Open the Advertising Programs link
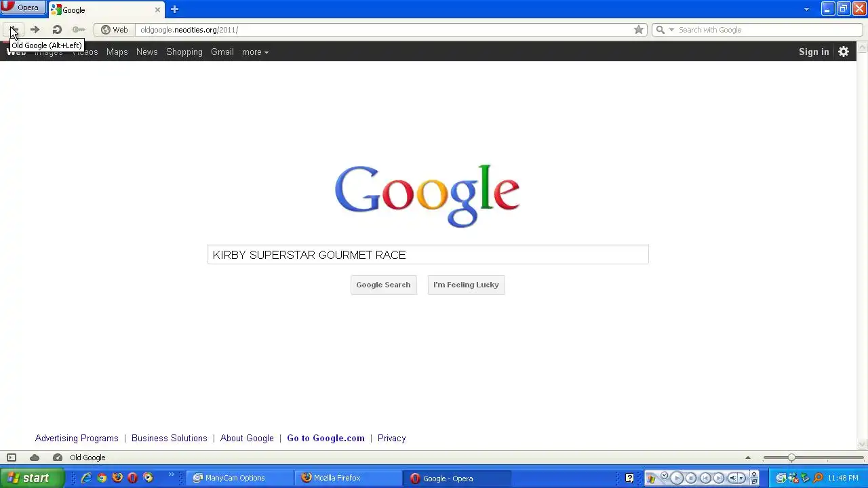868x488 pixels. 77,439
